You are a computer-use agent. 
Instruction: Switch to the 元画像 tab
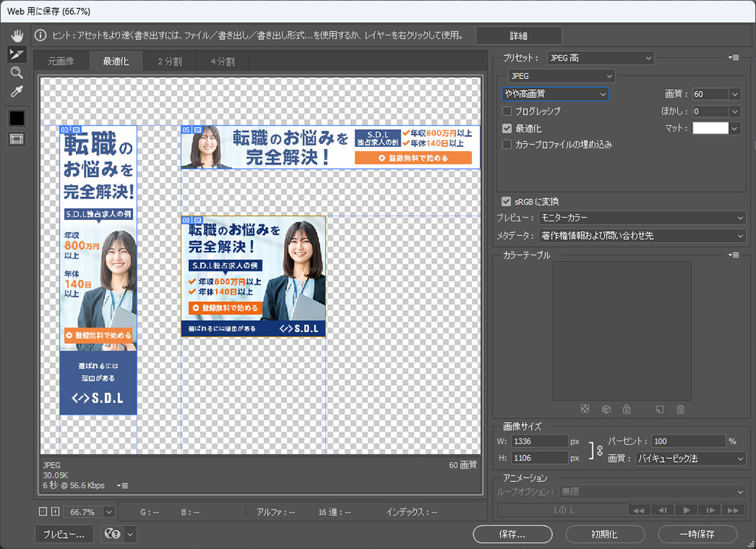61,61
